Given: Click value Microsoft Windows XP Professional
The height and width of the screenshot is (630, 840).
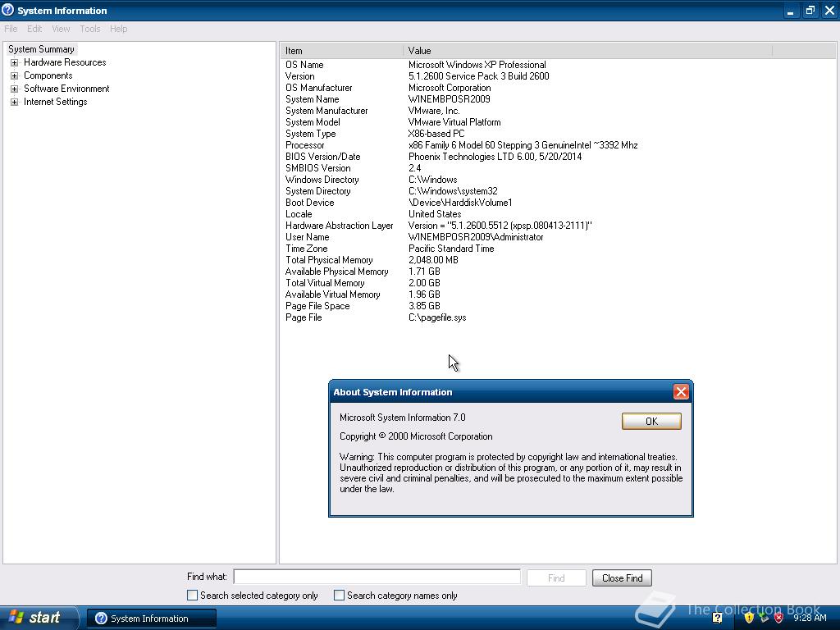Looking at the screenshot, I should pyautogui.click(x=477, y=65).
